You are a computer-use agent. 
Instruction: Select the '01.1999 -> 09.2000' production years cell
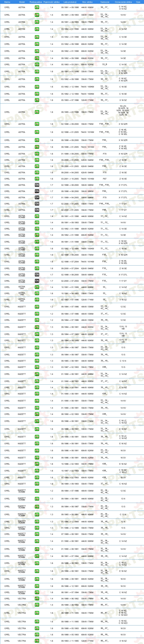[70, 154]
